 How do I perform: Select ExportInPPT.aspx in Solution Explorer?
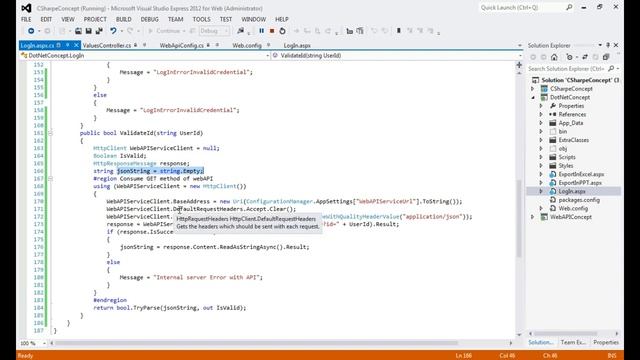pos(580,182)
